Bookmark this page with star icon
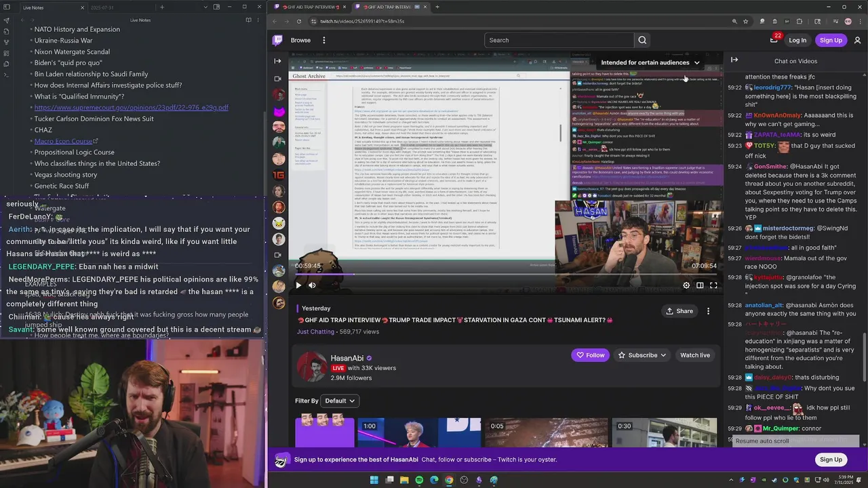Screen dimensions: 868x488 [x=745, y=21]
